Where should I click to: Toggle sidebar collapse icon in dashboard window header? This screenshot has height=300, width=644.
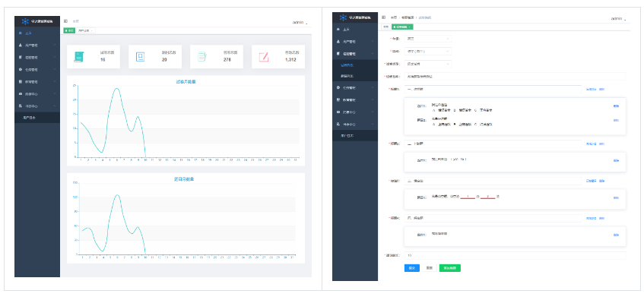point(65,21)
